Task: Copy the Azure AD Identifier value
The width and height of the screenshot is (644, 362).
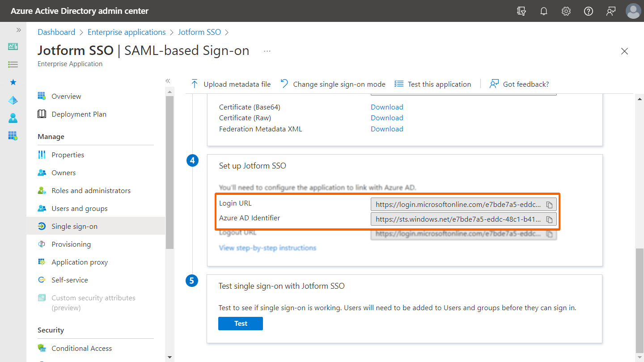Action: (x=550, y=219)
